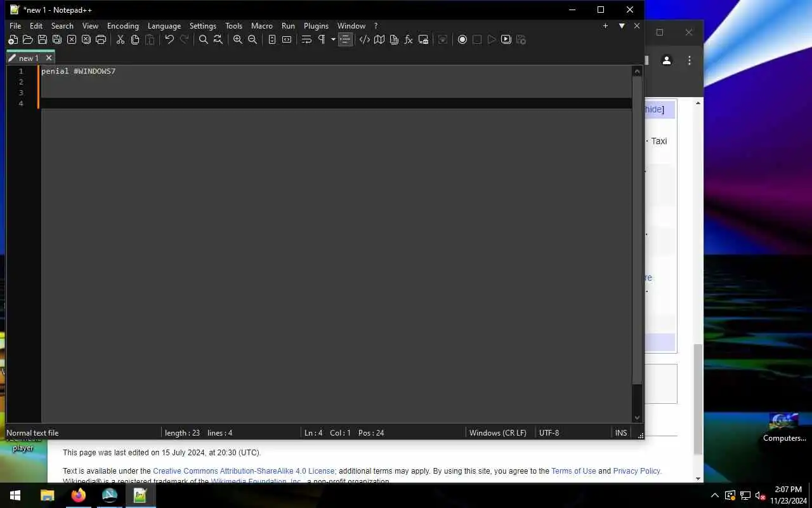Image resolution: width=812 pixels, height=508 pixels.
Task: Show hidden tray icons chevron
Action: [715, 495]
